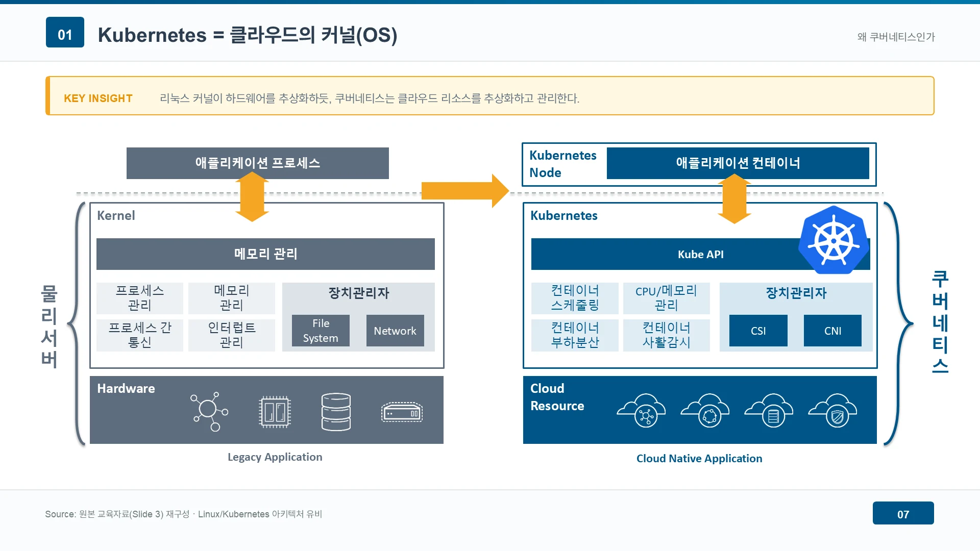
Task: Click the Cloud Resource label
Action: (x=557, y=397)
